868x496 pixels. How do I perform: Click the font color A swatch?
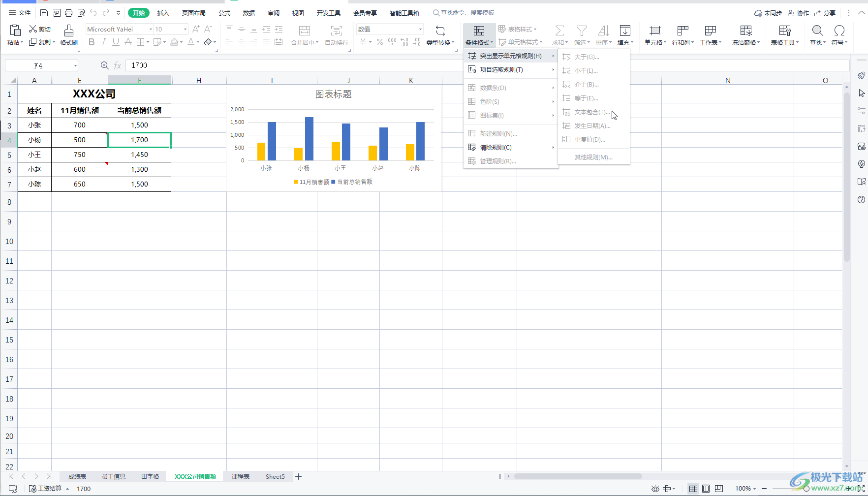[191, 42]
